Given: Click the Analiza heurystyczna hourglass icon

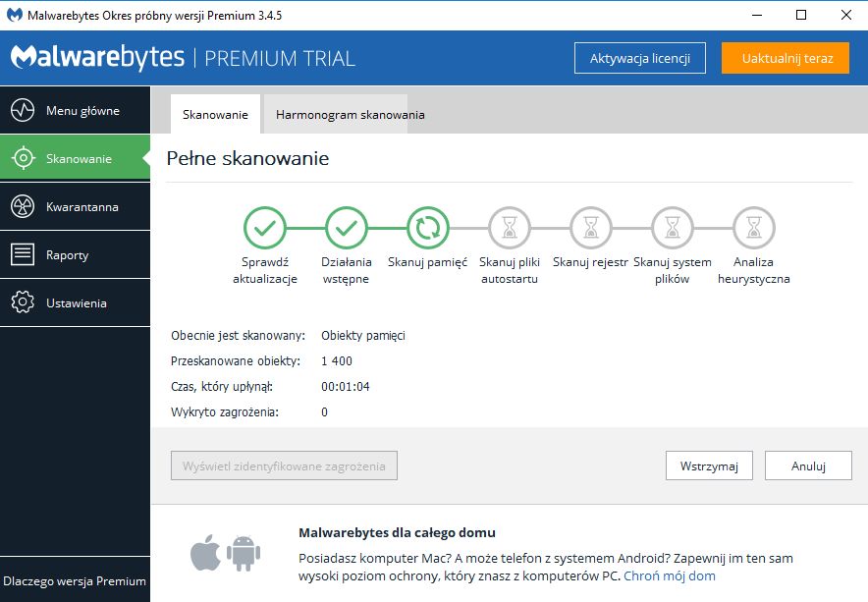Looking at the screenshot, I should (753, 228).
